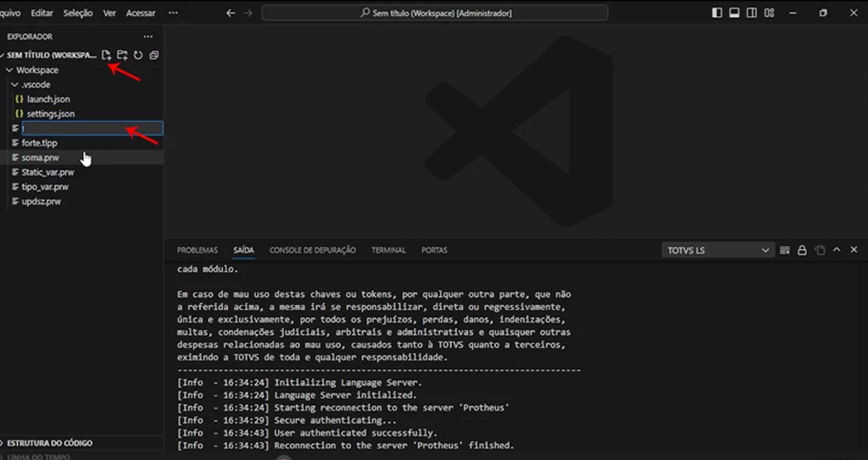Click the command center search bar
The width and height of the screenshot is (868, 460).
pos(435,13)
